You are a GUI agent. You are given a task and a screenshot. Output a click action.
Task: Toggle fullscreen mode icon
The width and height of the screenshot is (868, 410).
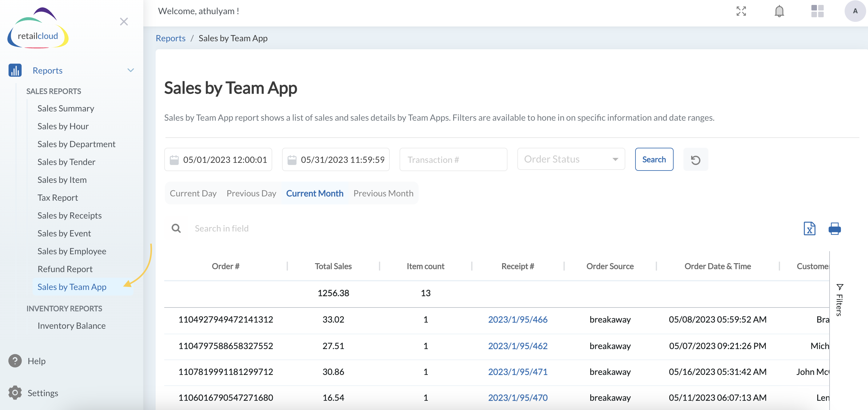[741, 11]
